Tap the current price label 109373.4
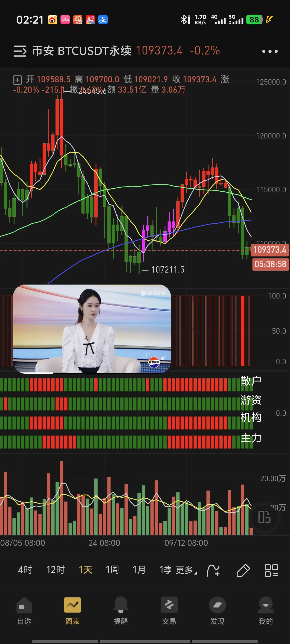Image resolution: width=290 pixels, height=644 pixels. 270,250
